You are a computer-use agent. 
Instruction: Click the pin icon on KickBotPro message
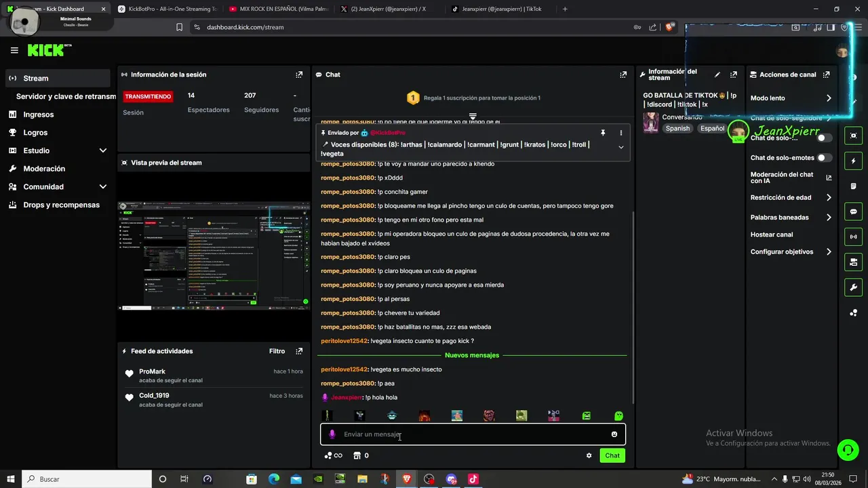click(602, 133)
